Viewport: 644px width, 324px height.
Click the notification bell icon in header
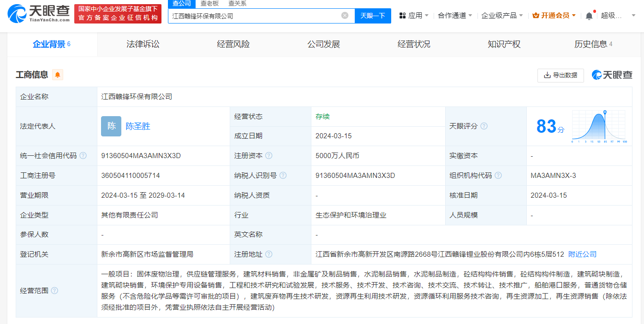589,16
